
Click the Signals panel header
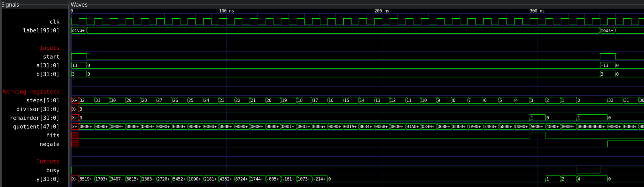[x=10, y=4]
